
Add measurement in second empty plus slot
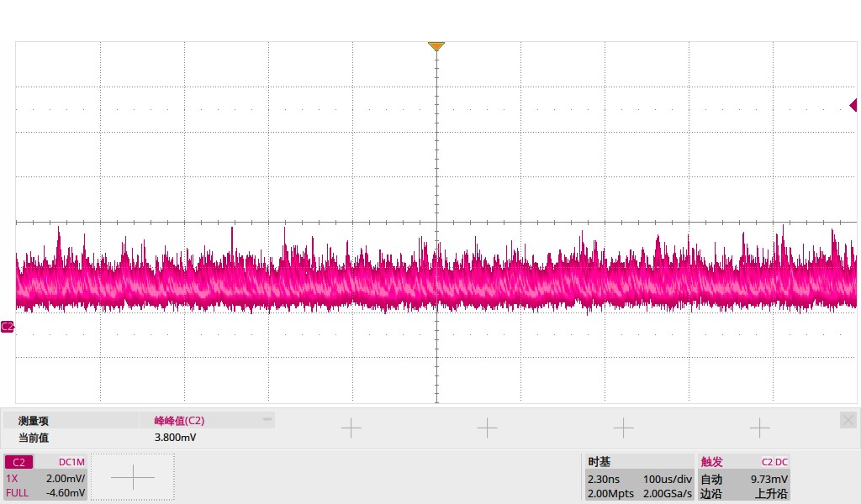click(x=487, y=428)
